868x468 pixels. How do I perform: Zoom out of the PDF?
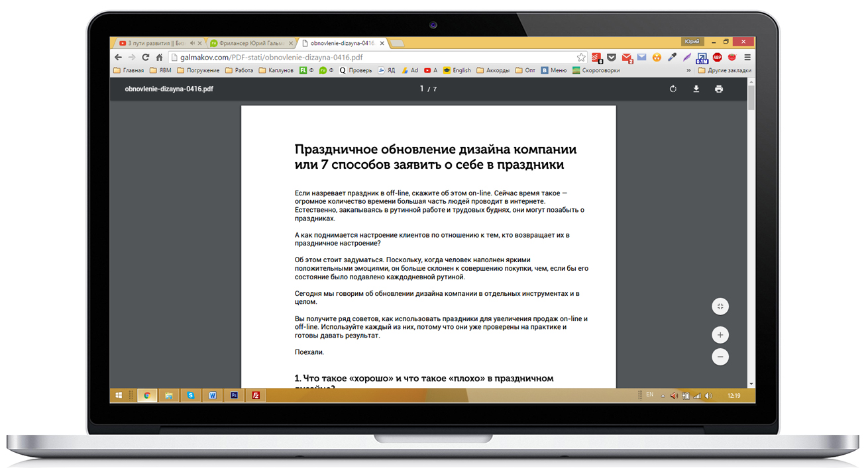pyautogui.click(x=720, y=357)
